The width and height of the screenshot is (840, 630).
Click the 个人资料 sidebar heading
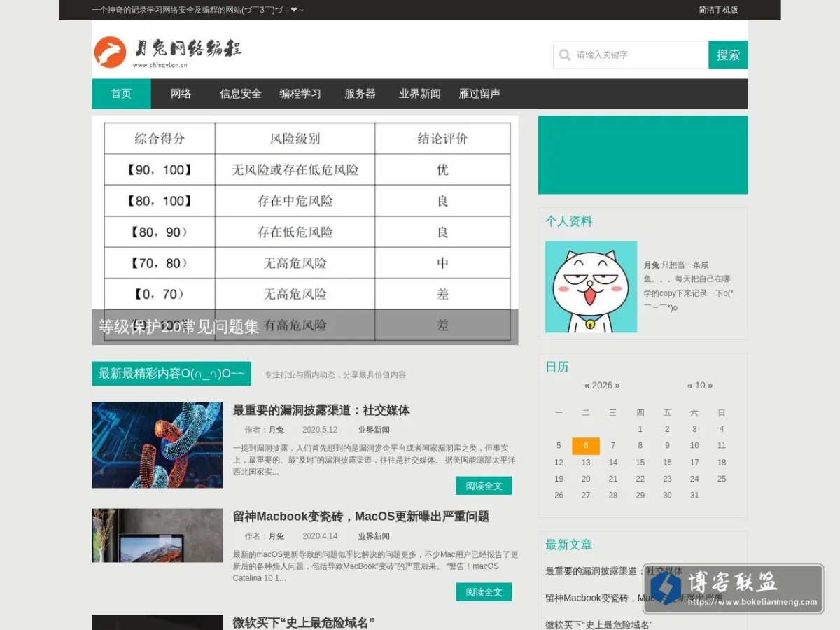pos(568,221)
